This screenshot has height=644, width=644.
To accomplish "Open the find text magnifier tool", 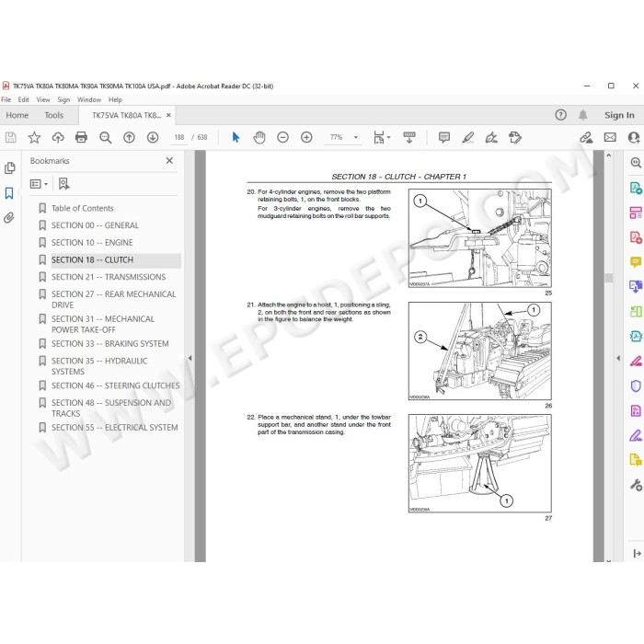I will (x=105, y=137).
